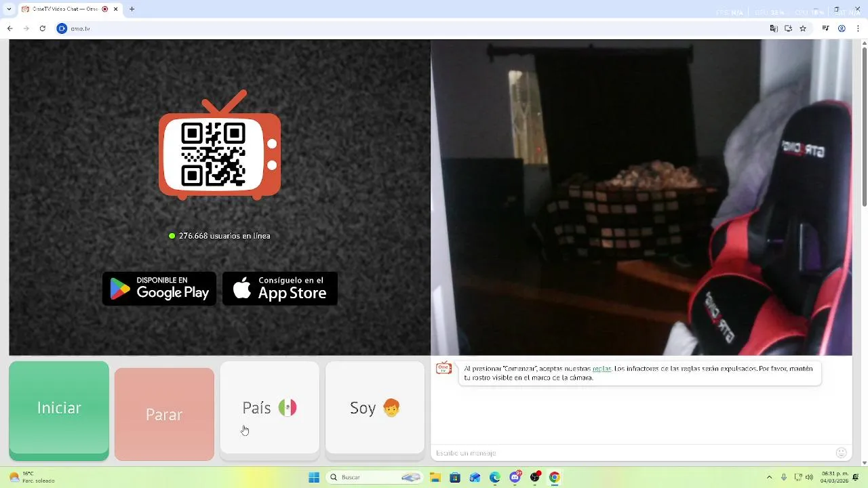Open a new browser tab
Screen dimensions: 868x488
[x=132, y=9]
